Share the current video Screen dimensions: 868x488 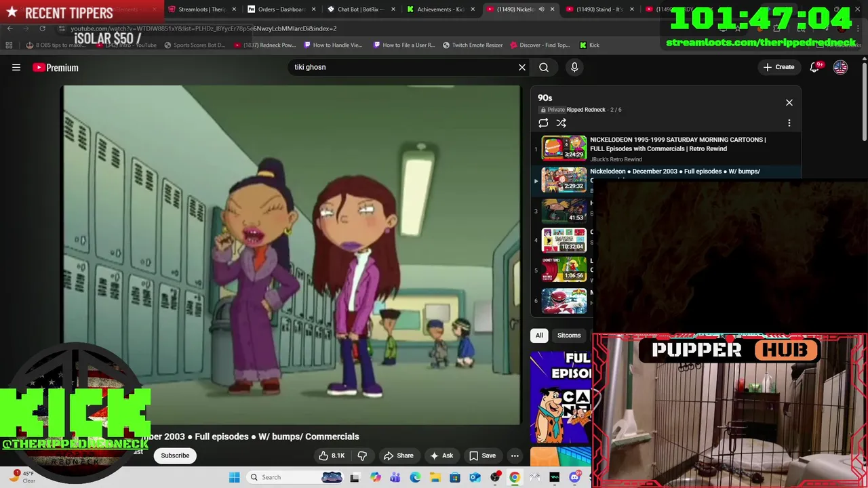[398, 455]
